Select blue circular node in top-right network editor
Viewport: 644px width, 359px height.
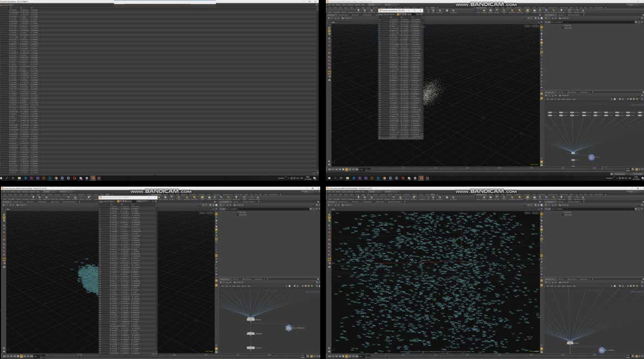click(591, 157)
